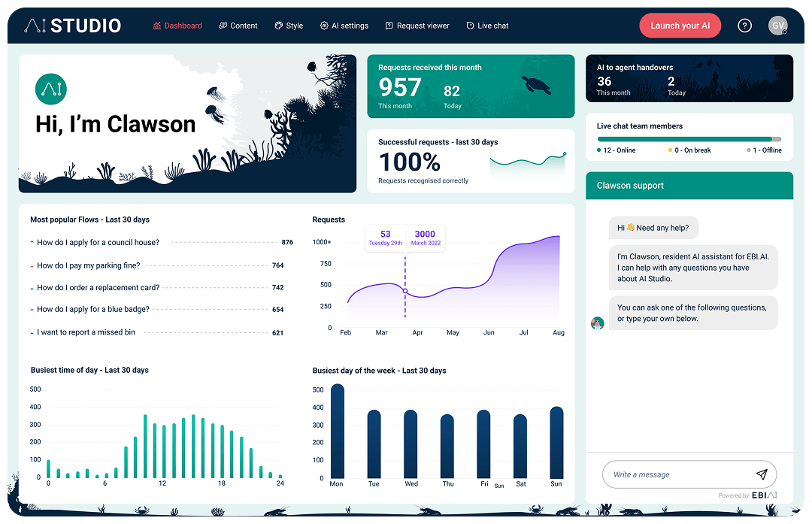The height and width of the screenshot is (524, 812).
Task: Click the live chat team status bar
Action: coord(689,139)
